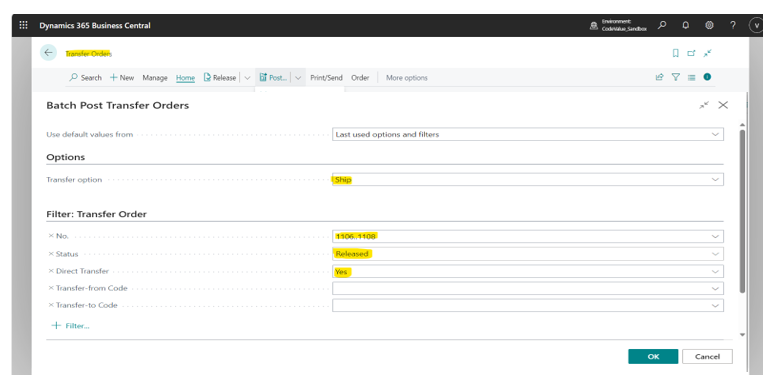
Task: Open the help question mark
Action: 733,25
